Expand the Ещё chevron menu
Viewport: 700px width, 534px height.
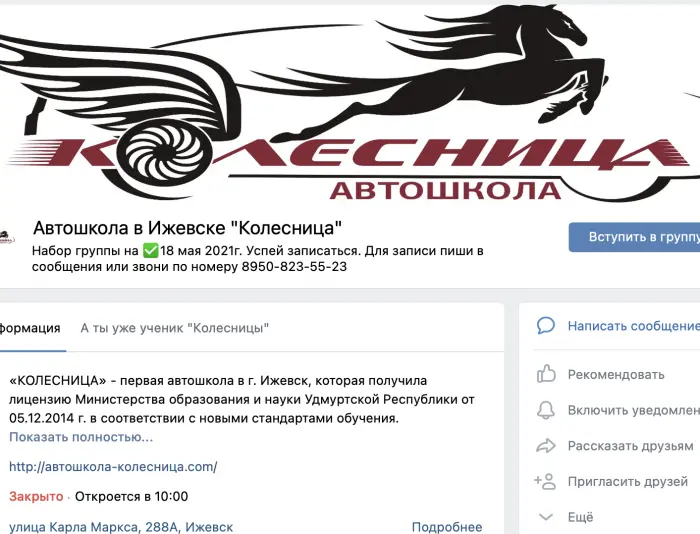pos(546,517)
